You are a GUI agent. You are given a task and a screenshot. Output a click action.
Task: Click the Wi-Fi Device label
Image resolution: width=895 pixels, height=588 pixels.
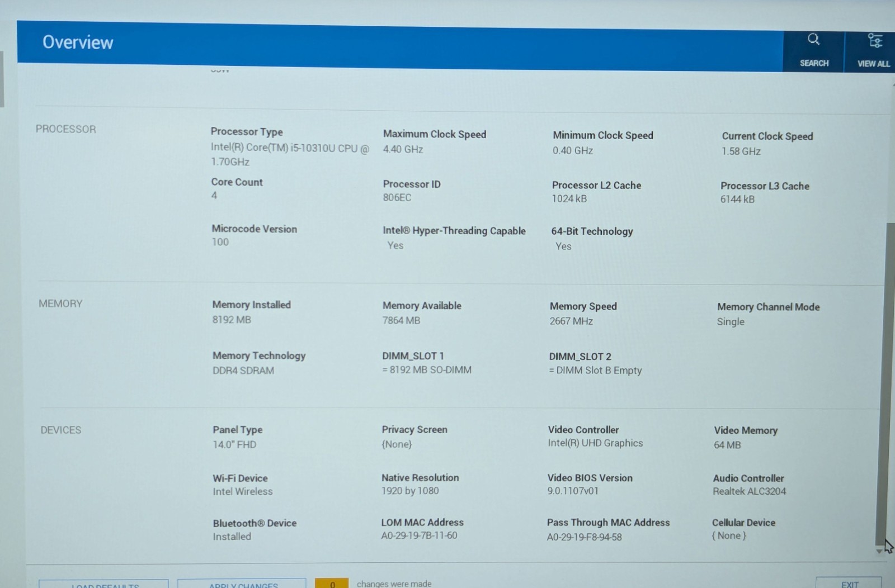pos(240,478)
